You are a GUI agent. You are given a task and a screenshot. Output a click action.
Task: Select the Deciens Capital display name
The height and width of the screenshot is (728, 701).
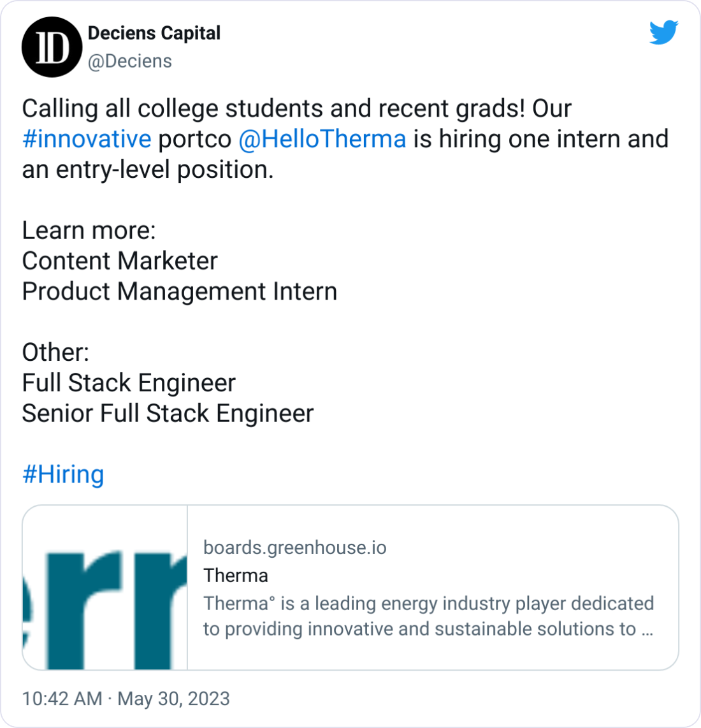[x=153, y=33]
